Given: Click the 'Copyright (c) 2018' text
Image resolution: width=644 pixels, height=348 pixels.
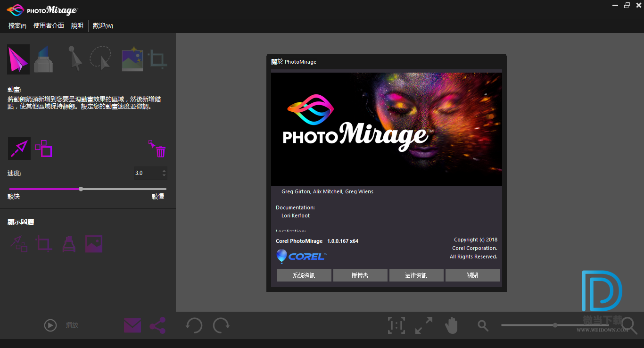Looking at the screenshot, I should point(476,240).
